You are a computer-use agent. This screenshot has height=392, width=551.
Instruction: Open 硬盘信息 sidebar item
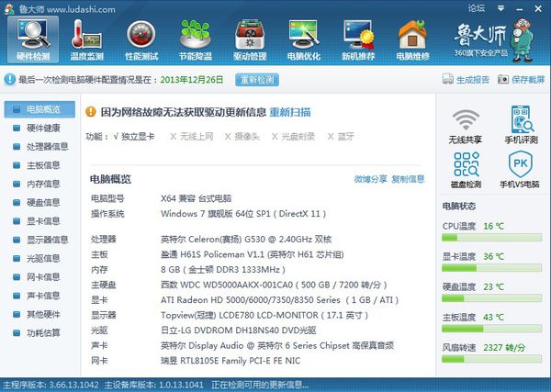pyautogui.click(x=42, y=202)
